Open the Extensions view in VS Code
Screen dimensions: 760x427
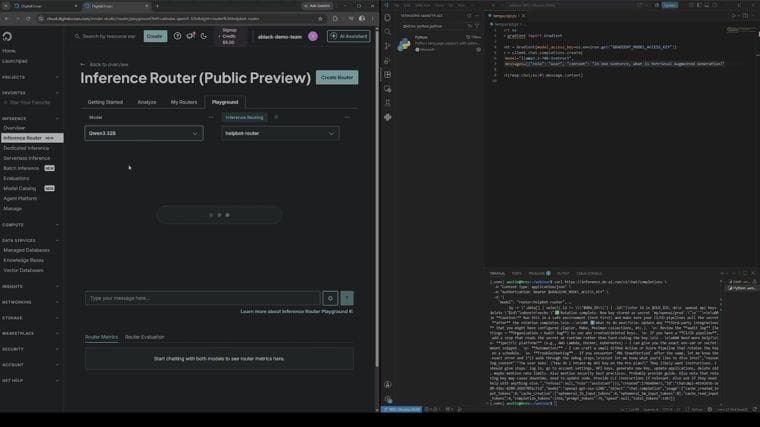(388, 75)
